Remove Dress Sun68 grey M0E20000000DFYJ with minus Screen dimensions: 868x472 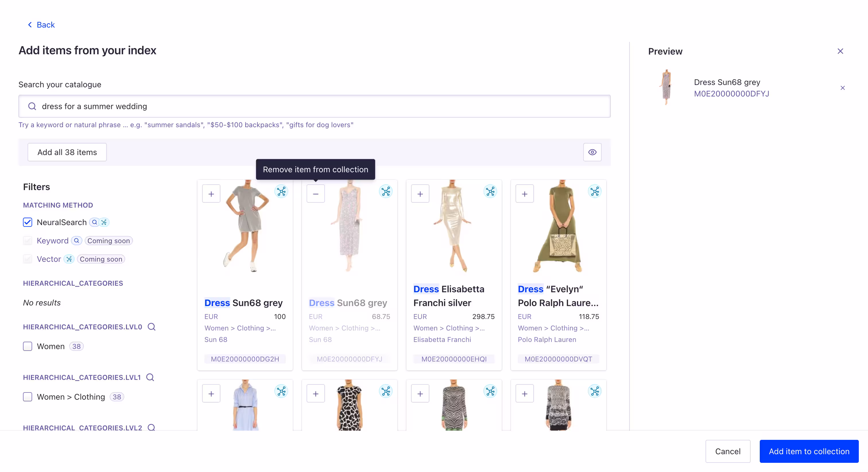tap(316, 194)
